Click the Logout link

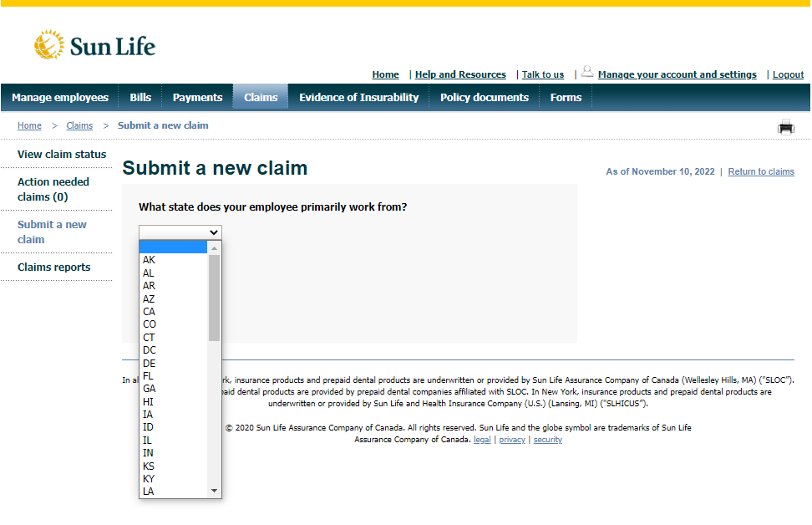click(788, 74)
